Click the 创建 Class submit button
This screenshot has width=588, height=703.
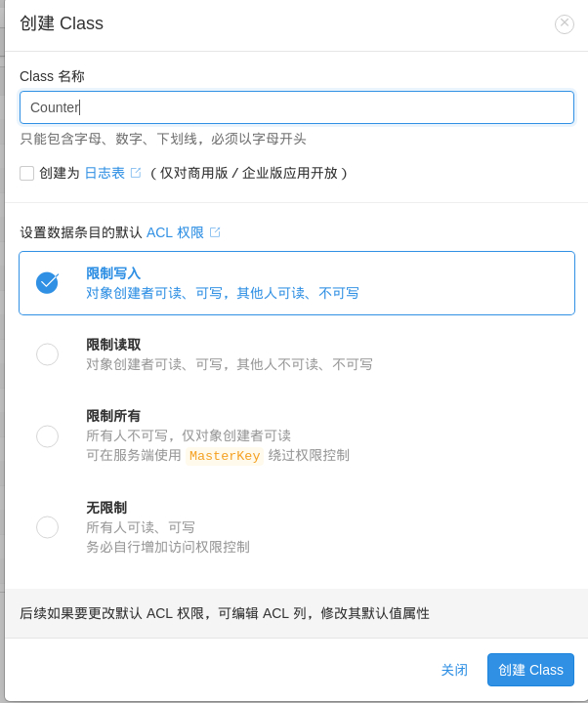coord(530,670)
